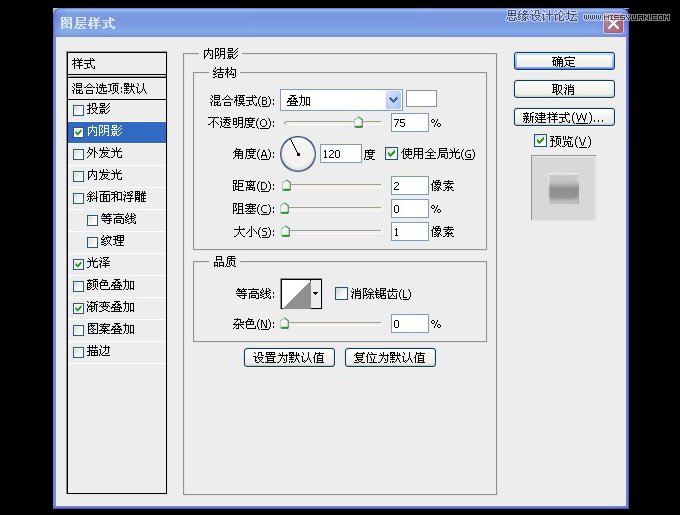Open the 渐变叠加 gradient overlay settings
Image resolution: width=680 pixels, height=515 pixels.
point(117,308)
